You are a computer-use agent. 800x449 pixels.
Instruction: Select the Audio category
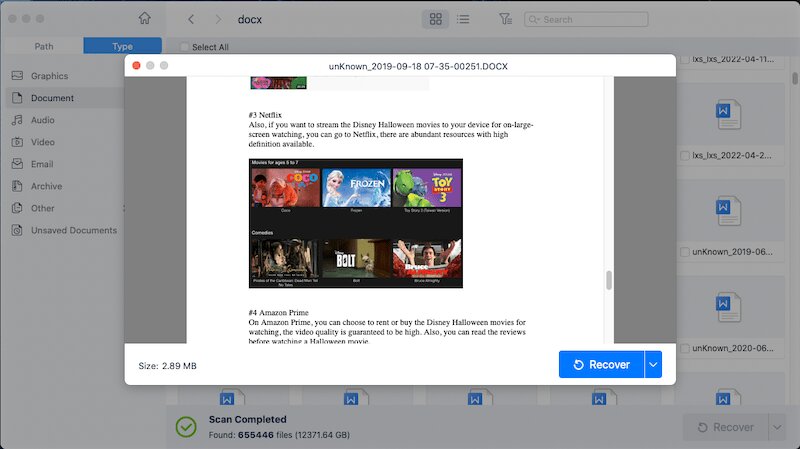coord(42,120)
